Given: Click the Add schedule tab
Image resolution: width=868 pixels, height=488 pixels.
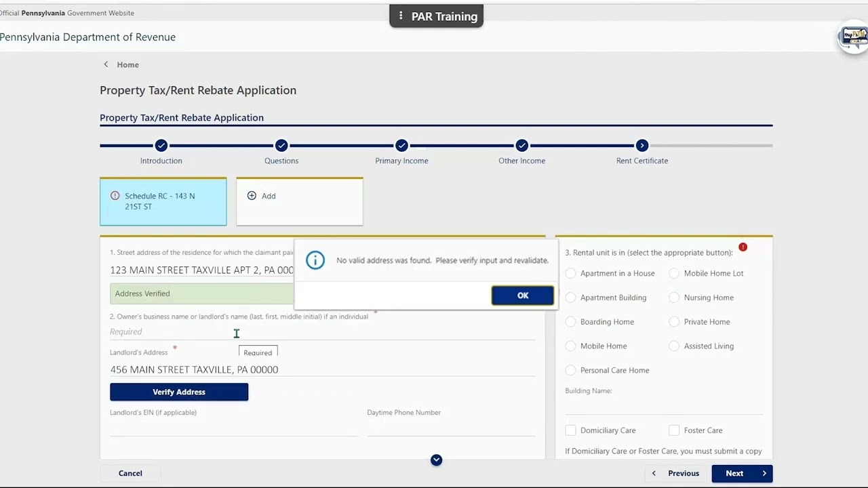Looking at the screenshot, I should point(300,201).
